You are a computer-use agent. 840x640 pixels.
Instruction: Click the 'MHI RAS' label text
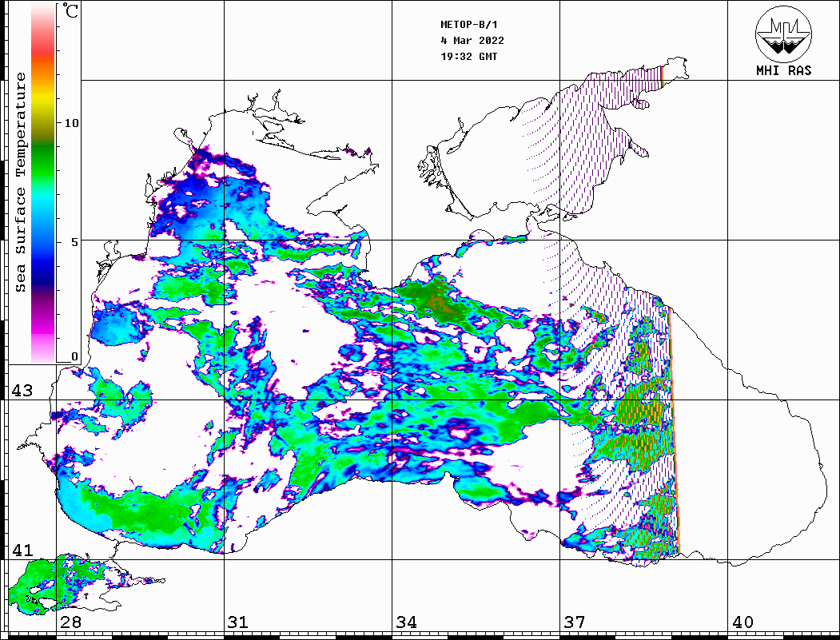click(784, 70)
